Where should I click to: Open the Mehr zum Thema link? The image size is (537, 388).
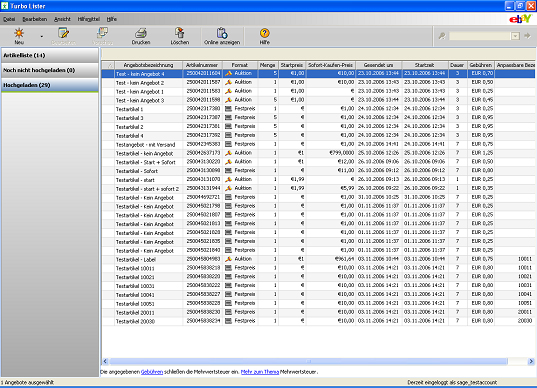click(260, 372)
